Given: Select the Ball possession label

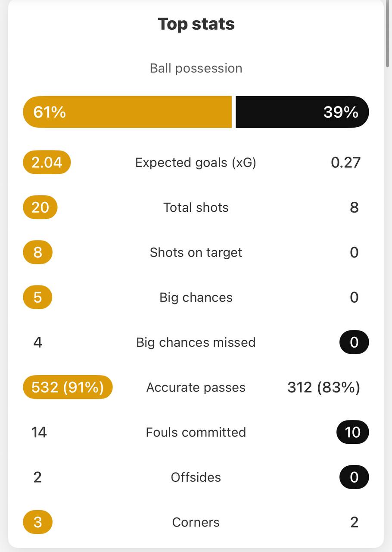Looking at the screenshot, I should (x=196, y=68).
